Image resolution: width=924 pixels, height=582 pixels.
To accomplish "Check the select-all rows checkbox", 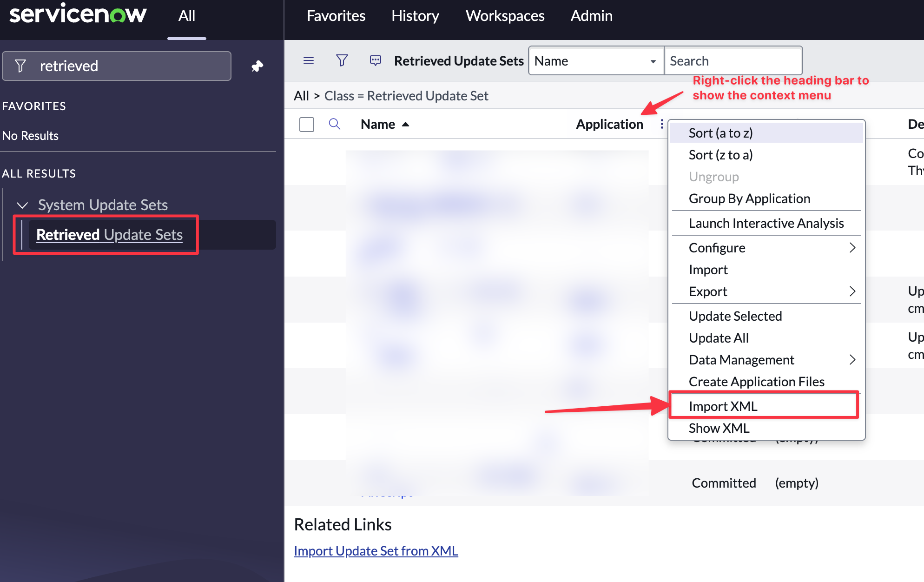I will [x=307, y=124].
